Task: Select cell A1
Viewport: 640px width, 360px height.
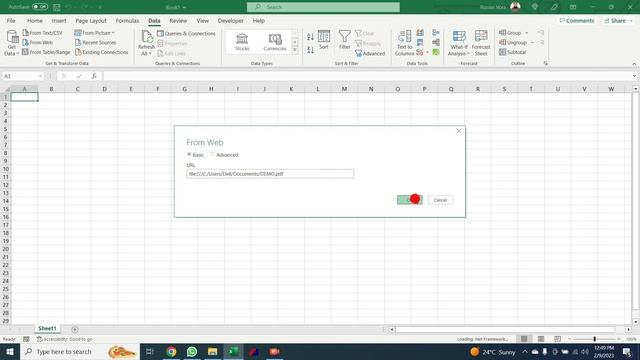Action: click(x=24, y=97)
